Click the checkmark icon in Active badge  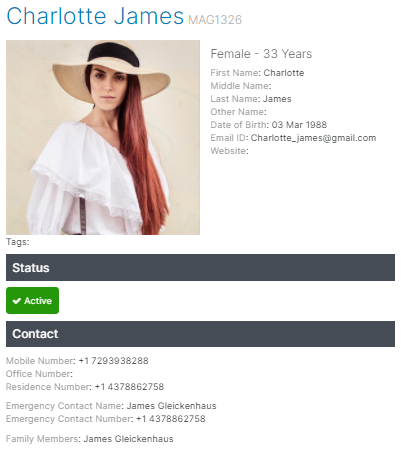pyautogui.click(x=17, y=301)
